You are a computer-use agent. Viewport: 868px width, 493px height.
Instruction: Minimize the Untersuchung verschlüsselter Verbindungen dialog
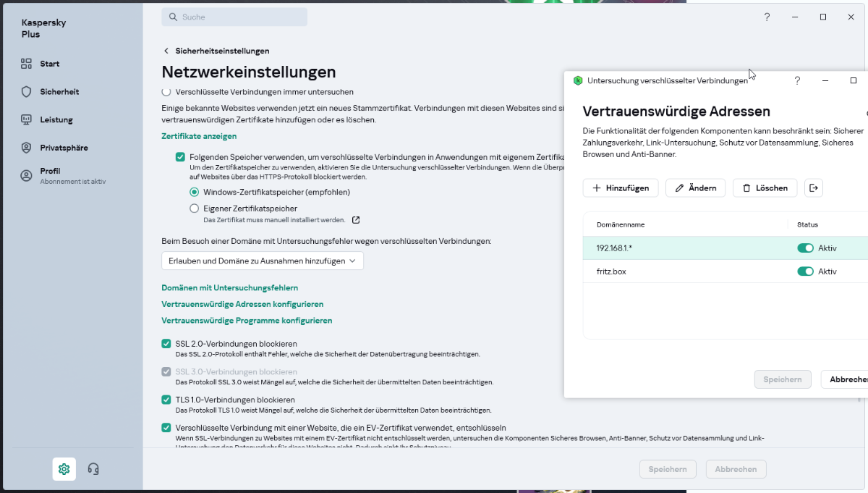[x=825, y=80]
